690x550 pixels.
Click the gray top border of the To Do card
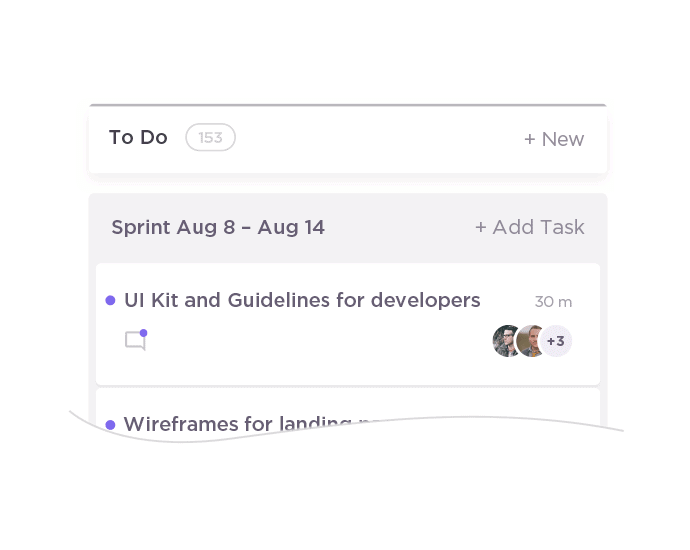pyautogui.click(x=347, y=105)
